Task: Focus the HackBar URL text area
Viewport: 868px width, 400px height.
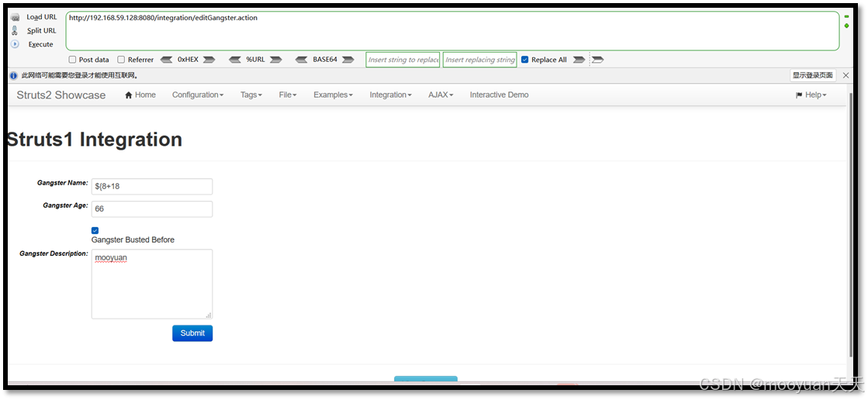Action: [452, 31]
